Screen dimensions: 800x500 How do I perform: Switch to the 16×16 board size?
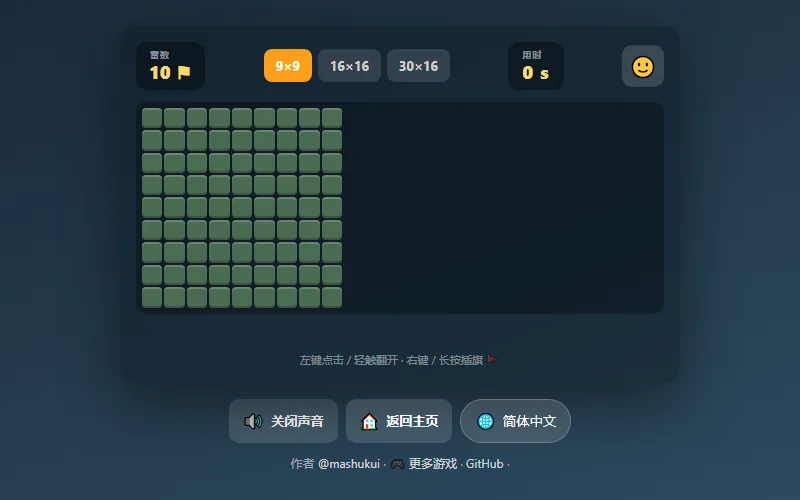(349, 66)
